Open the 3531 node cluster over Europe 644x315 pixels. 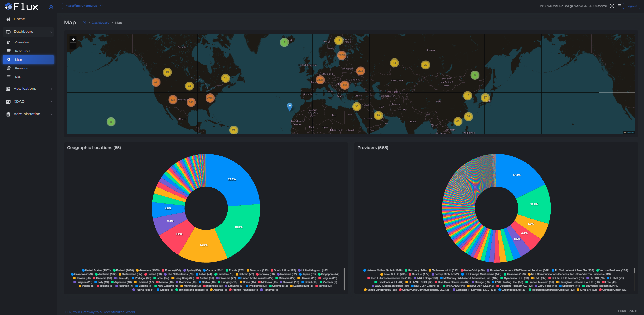click(x=320, y=80)
